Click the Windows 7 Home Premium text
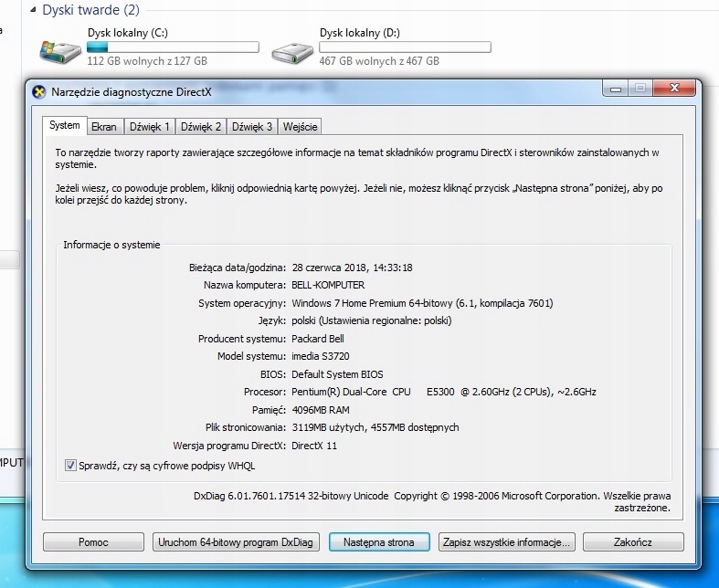The width and height of the screenshot is (719, 588). (422, 303)
